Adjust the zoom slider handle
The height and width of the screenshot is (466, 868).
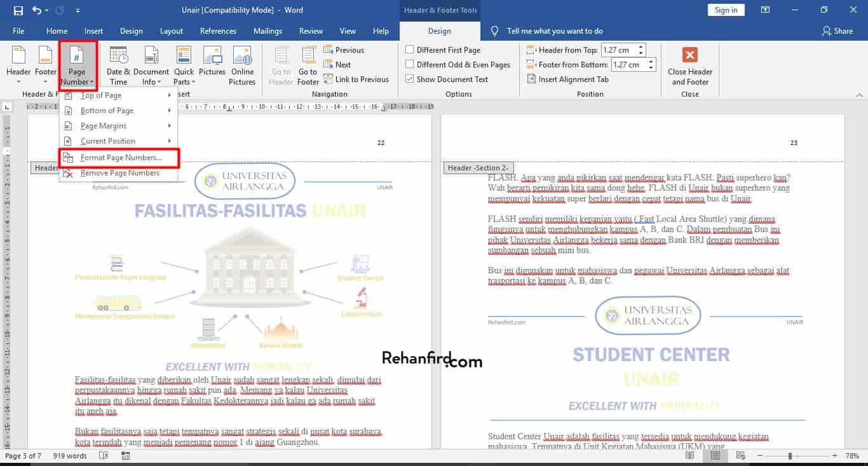coord(790,456)
